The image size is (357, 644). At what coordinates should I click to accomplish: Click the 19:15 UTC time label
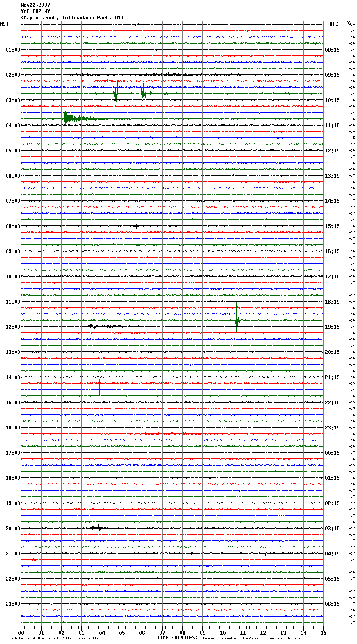(x=332, y=327)
